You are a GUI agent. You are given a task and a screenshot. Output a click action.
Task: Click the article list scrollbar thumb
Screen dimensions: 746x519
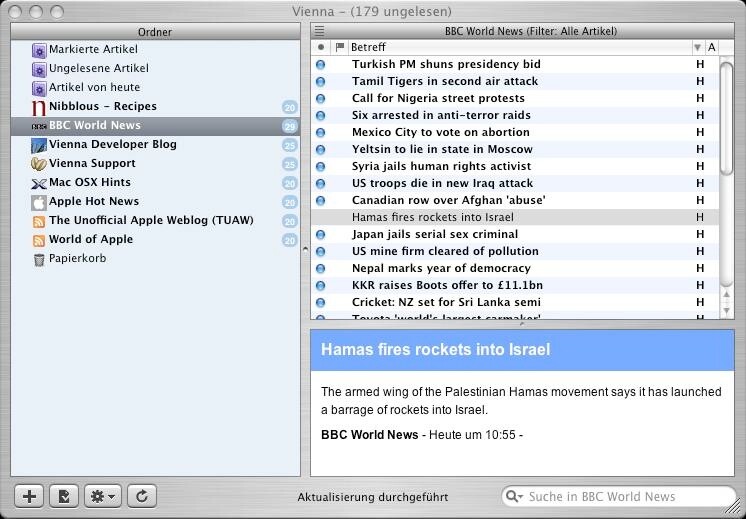(x=726, y=118)
